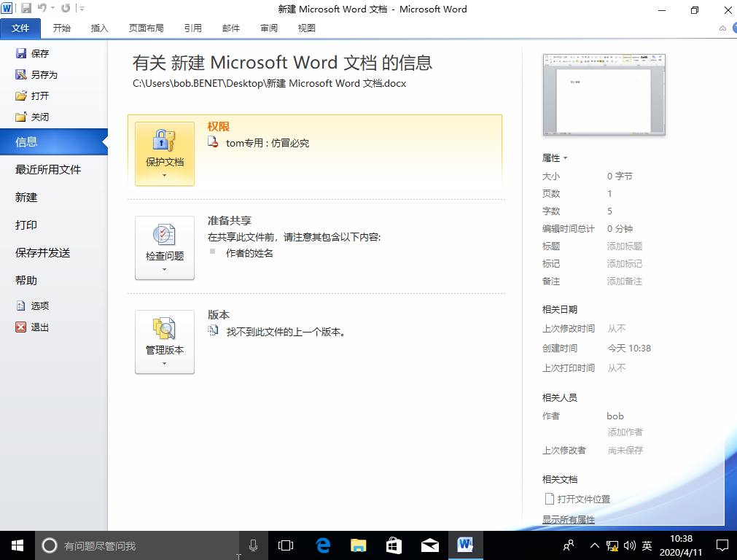The width and height of the screenshot is (737, 560).
Task: Minimize the ribbon with the caret icon
Action: point(722,28)
